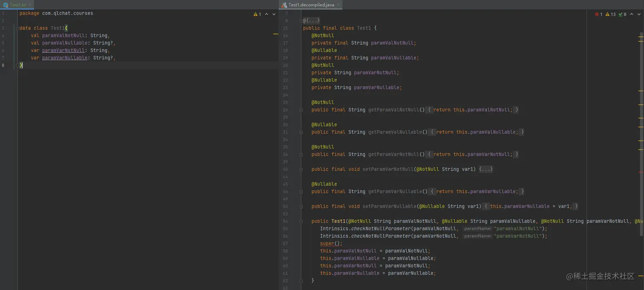Click the Kotlin file icon on Test1.kt tab

[x=6, y=5]
